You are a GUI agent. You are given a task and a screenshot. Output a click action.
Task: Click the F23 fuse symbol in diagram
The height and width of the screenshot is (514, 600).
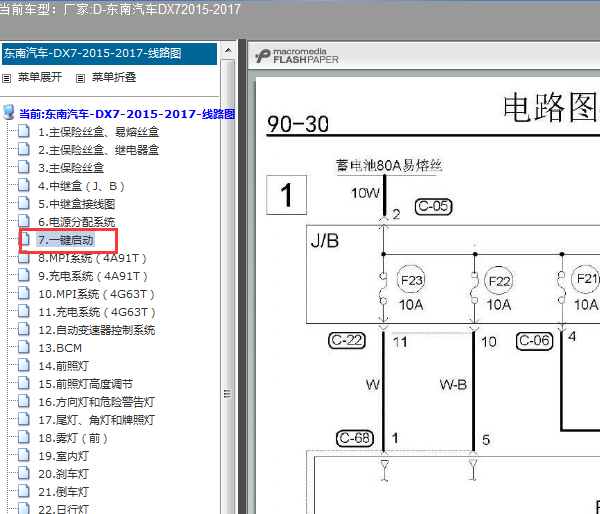click(411, 280)
